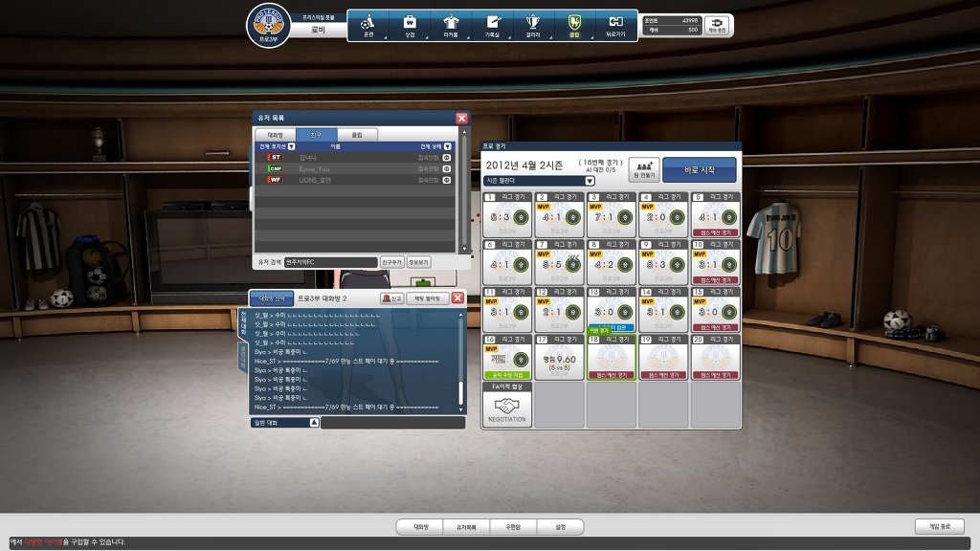The height and width of the screenshot is (551, 980).
Task: Expand the 시즌 캘린더 dropdown
Action: click(590, 180)
